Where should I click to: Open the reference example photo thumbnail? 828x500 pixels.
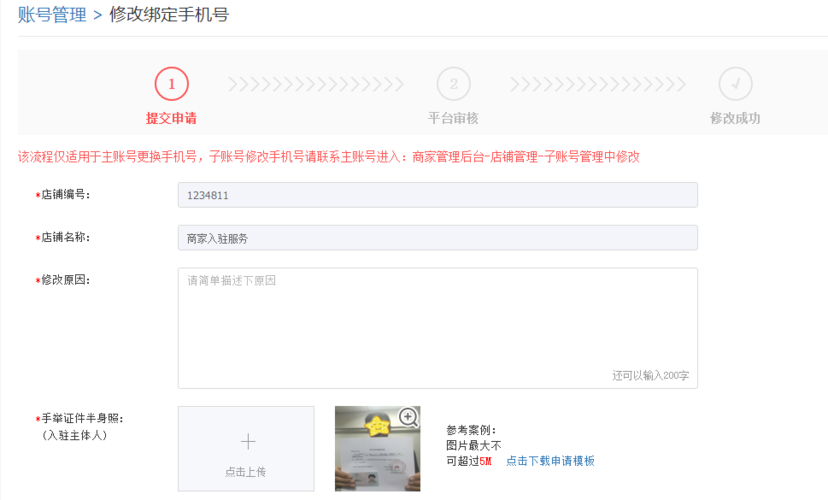378,449
